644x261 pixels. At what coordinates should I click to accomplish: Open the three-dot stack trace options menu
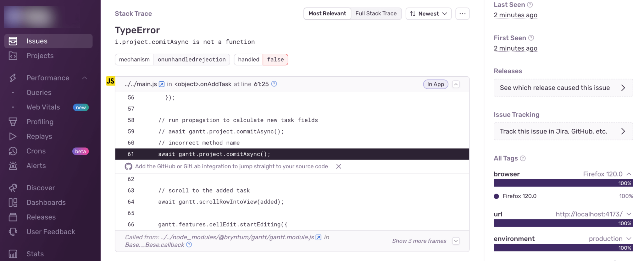(462, 14)
